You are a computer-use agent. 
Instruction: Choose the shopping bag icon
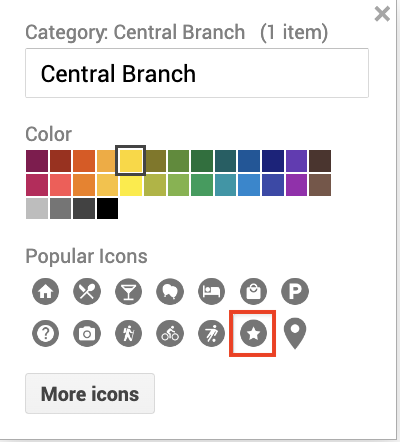pos(253,291)
